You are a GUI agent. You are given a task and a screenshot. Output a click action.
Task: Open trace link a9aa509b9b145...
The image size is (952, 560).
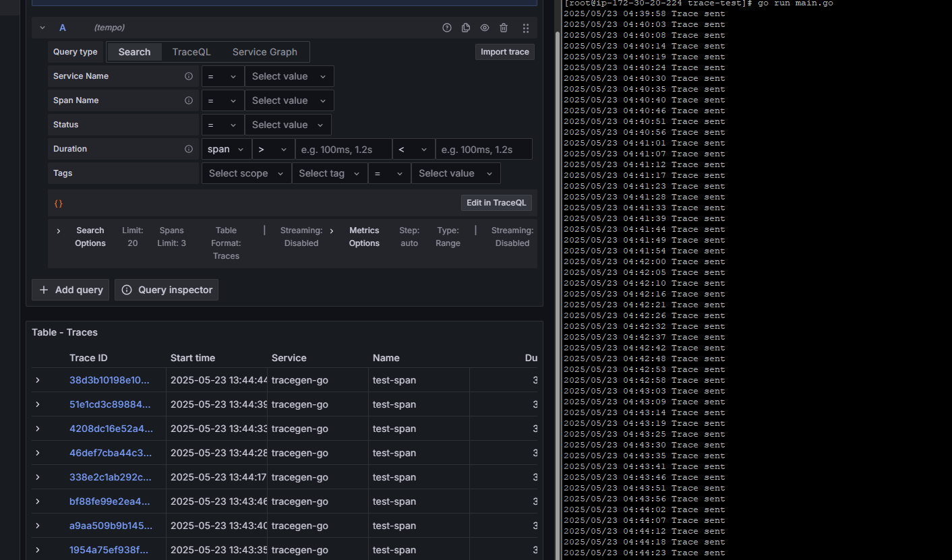[x=111, y=526]
